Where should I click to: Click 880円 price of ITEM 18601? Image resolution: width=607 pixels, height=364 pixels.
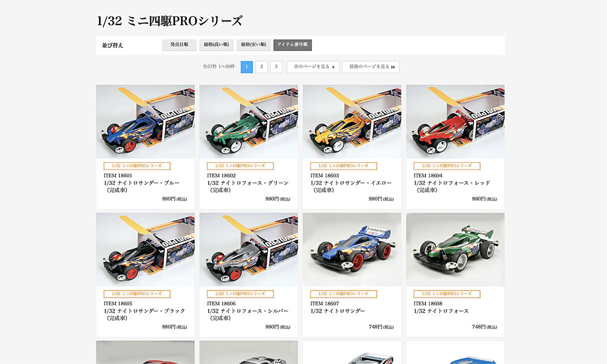click(174, 199)
